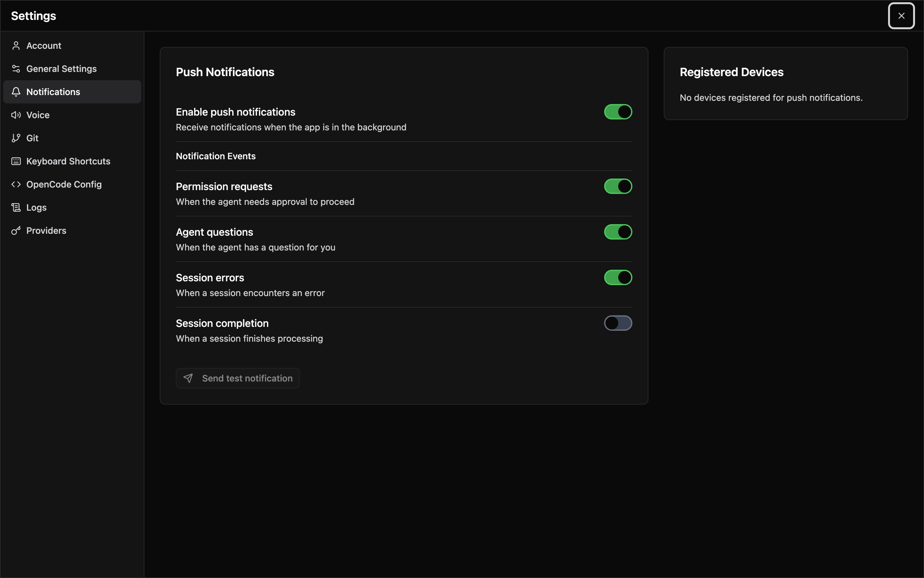Click the Voice speaker icon
924x578 pixels.
tap(16, 115)
